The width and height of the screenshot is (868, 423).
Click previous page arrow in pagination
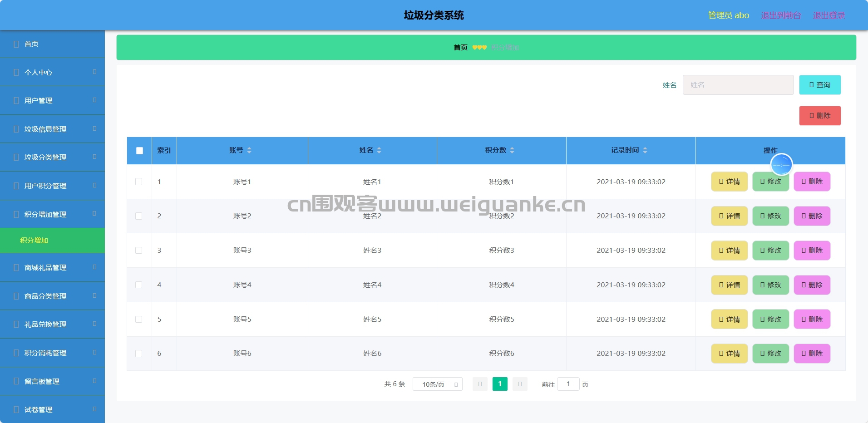[480, 384]
